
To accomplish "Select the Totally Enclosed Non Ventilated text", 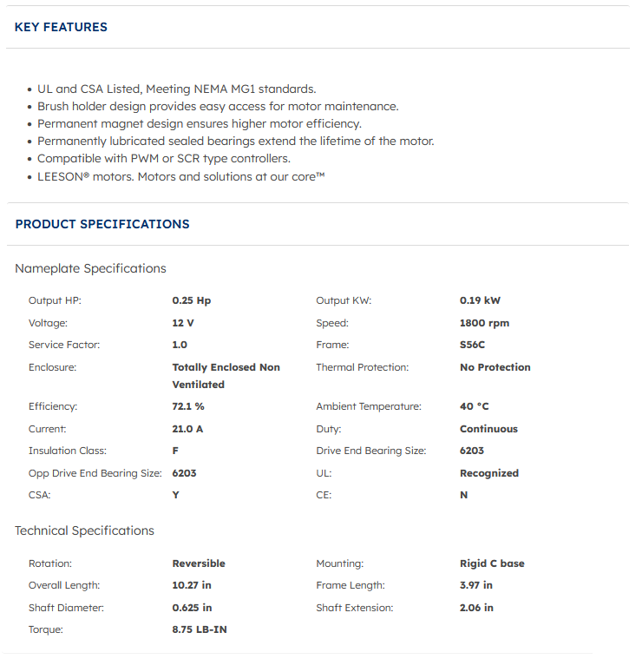I will (x=226, y=375).
